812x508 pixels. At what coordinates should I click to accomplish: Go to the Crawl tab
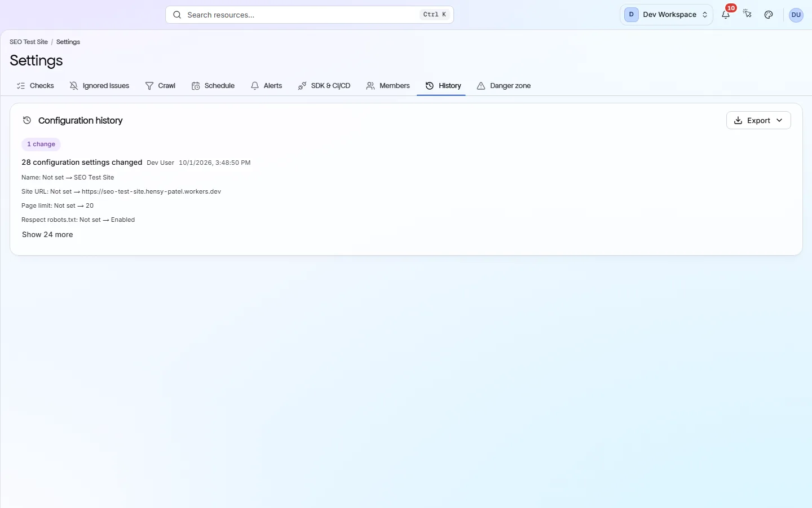tap(160, 86)
